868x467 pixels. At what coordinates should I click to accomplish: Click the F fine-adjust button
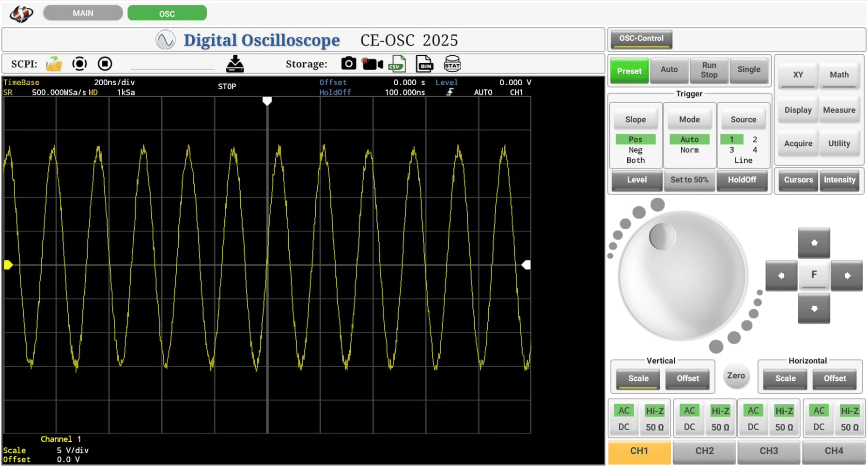point(814,275)
